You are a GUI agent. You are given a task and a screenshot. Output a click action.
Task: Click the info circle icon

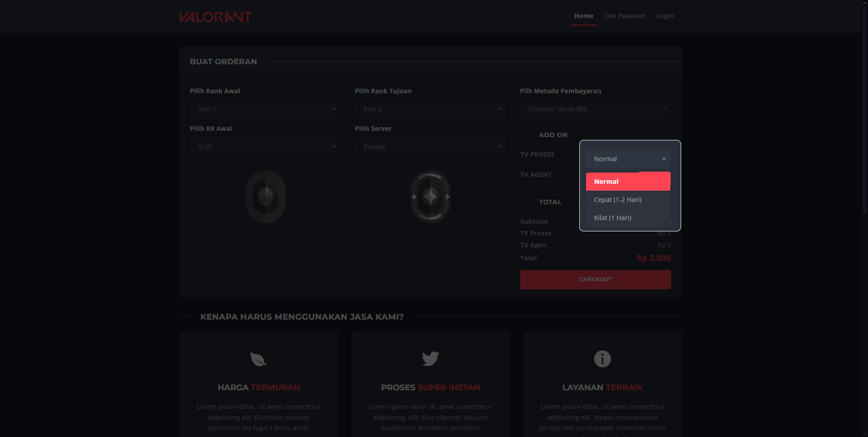click(602, 359)
